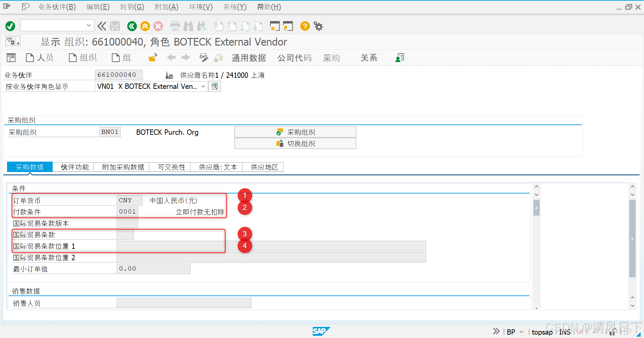Click the menu-bar window icon at far left
The image size is (644, 338).
click(7, 6)
